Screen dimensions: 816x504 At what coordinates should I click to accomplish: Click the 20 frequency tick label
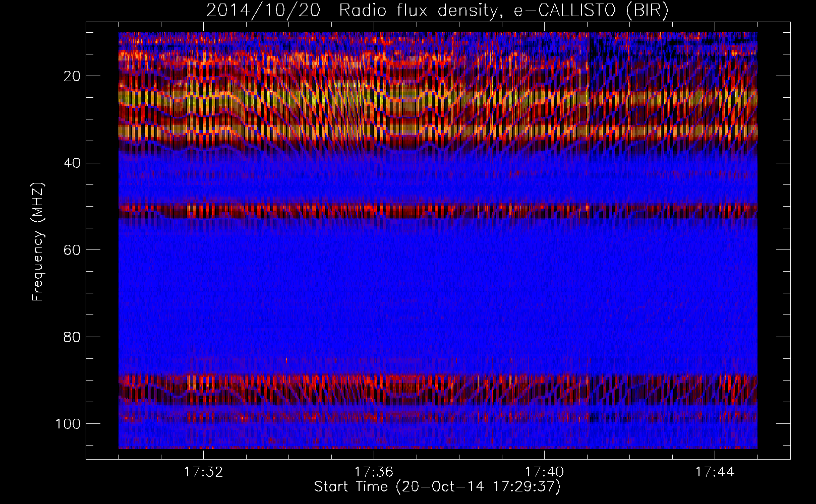coord(73,76)
